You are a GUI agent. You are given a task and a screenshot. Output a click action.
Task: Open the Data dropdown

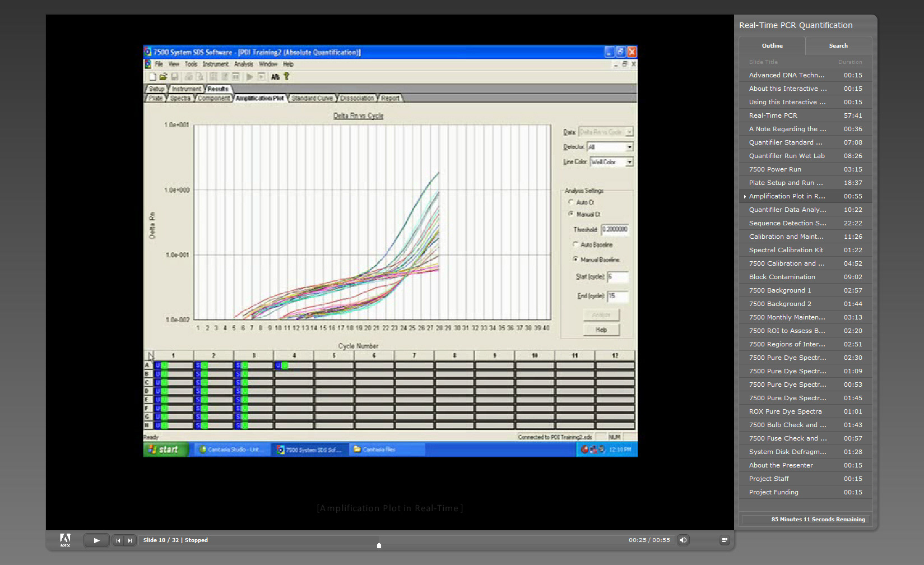click(606, 132)
